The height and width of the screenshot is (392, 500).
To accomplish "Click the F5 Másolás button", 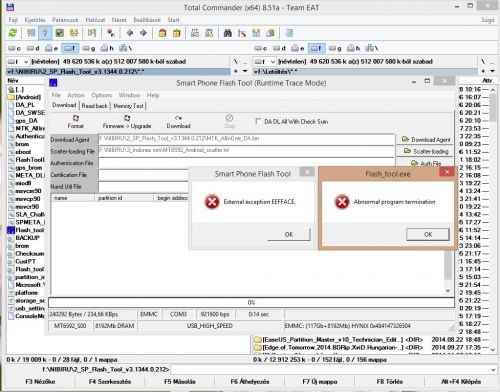I will [x=180, y=382].
